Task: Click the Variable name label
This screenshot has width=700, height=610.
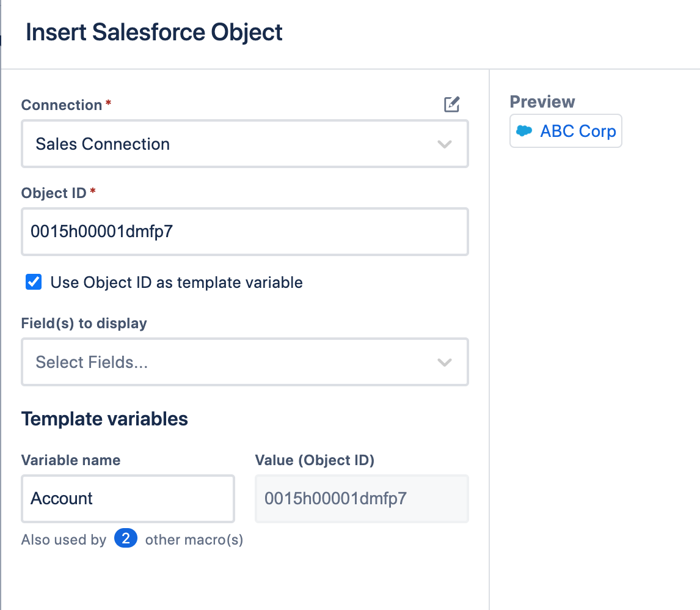Action: tap(71, 460)
